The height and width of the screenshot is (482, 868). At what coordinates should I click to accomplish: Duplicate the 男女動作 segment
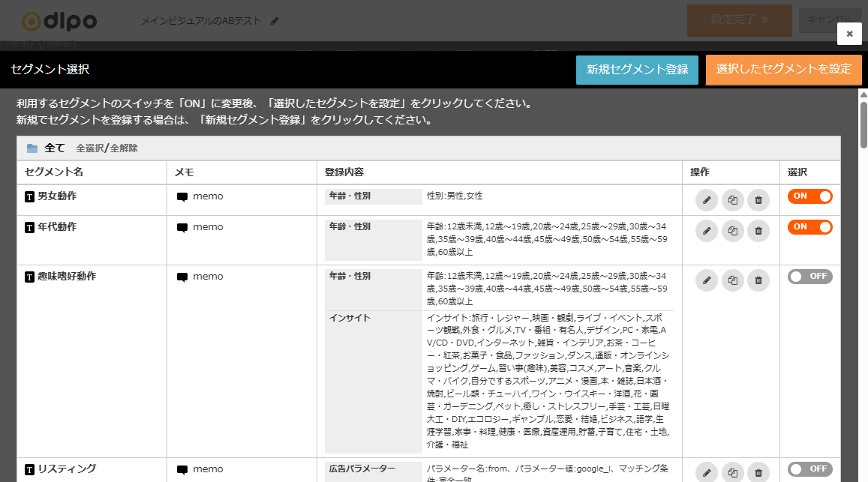tap(732, 200)
